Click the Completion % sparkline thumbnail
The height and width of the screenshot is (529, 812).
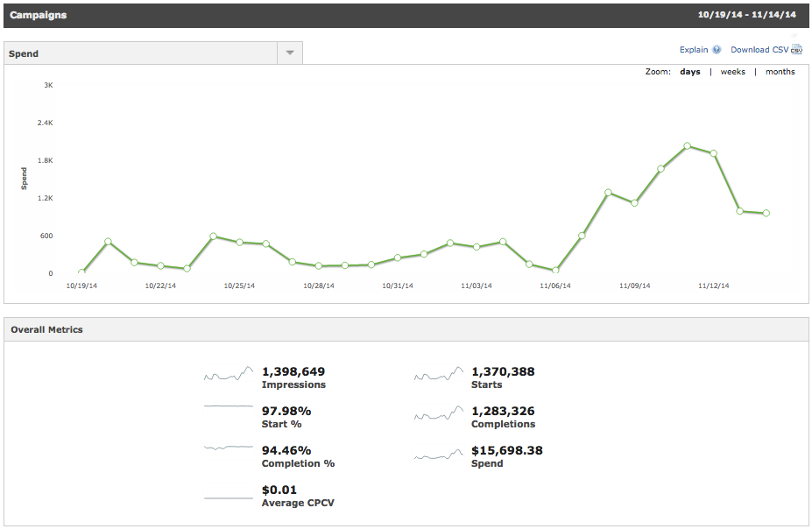pyautogui.click(x=229, y=448)
